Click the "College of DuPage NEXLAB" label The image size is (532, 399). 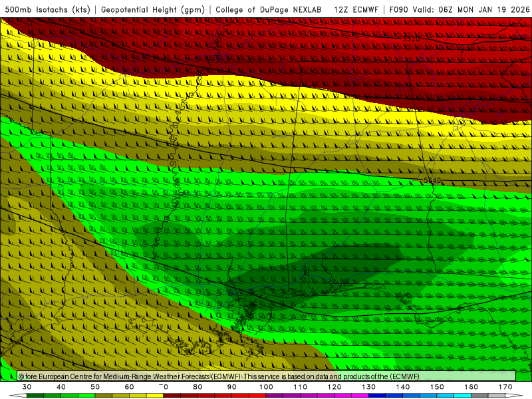pyautogui.click(x=269, y=9)
